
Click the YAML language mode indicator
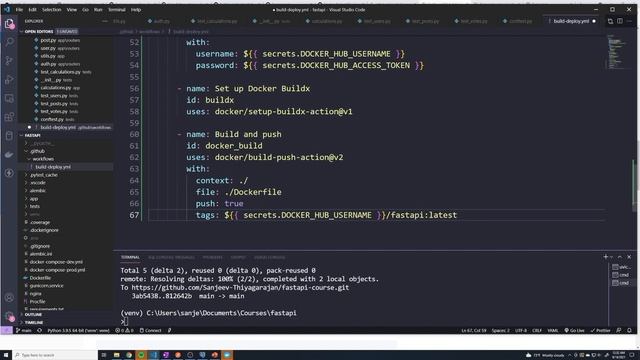click(x=553, y=331)
